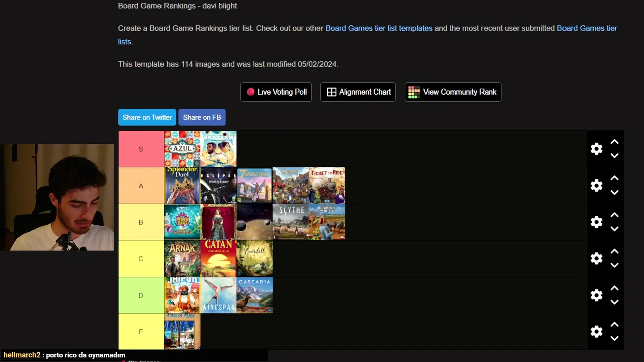This screenshot has height=362, width=644.
Task: Open the Live Voting Poll button
Action: pos(276,92)
